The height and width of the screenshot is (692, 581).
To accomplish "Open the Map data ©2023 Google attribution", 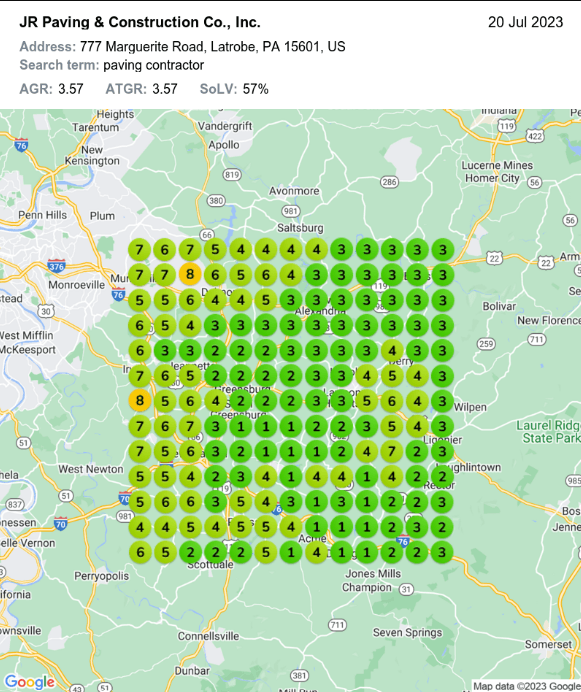I will tap(526, 686).
